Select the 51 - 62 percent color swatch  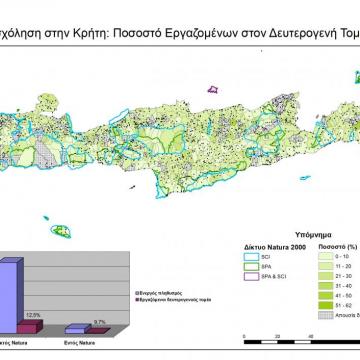click(326, 305)
